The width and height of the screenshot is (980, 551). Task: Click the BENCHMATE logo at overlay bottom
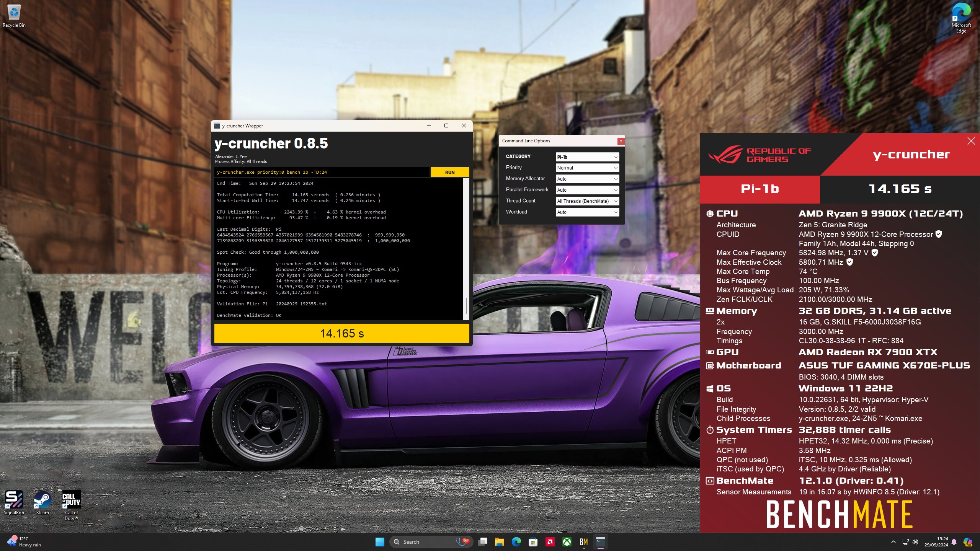(x=839, y=514)
